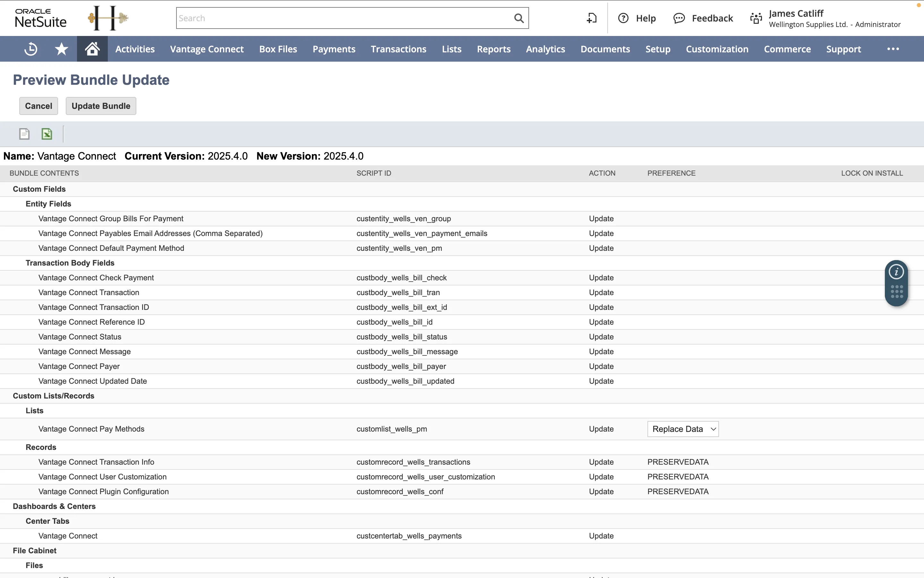Export the list to Excel icon

(x=47, y=134)
